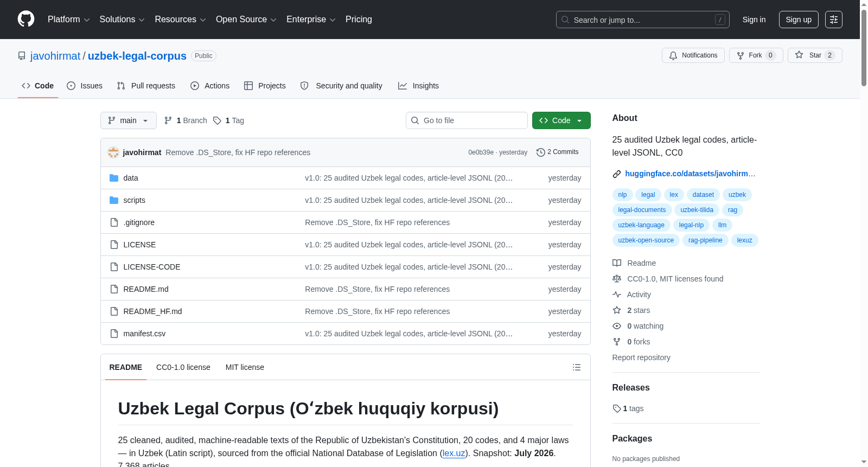Open the GitHub homepage logo

pyautogui.click(x=26, y=20)
